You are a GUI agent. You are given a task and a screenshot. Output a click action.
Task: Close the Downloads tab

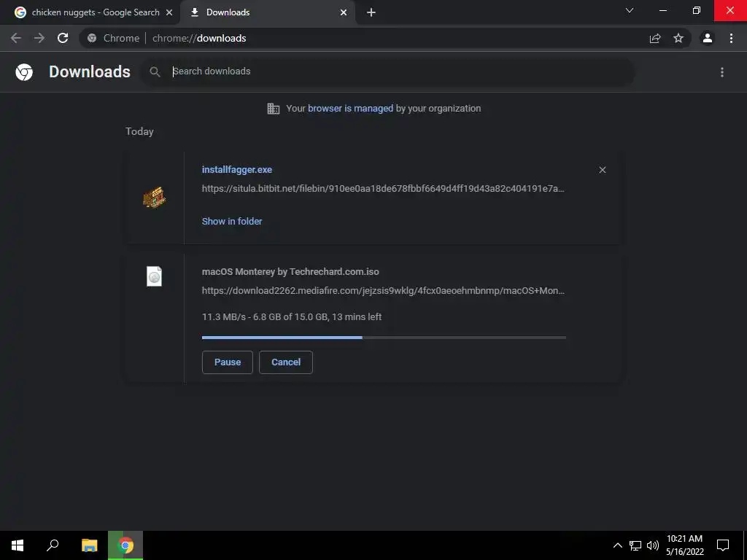pos(344,12)
